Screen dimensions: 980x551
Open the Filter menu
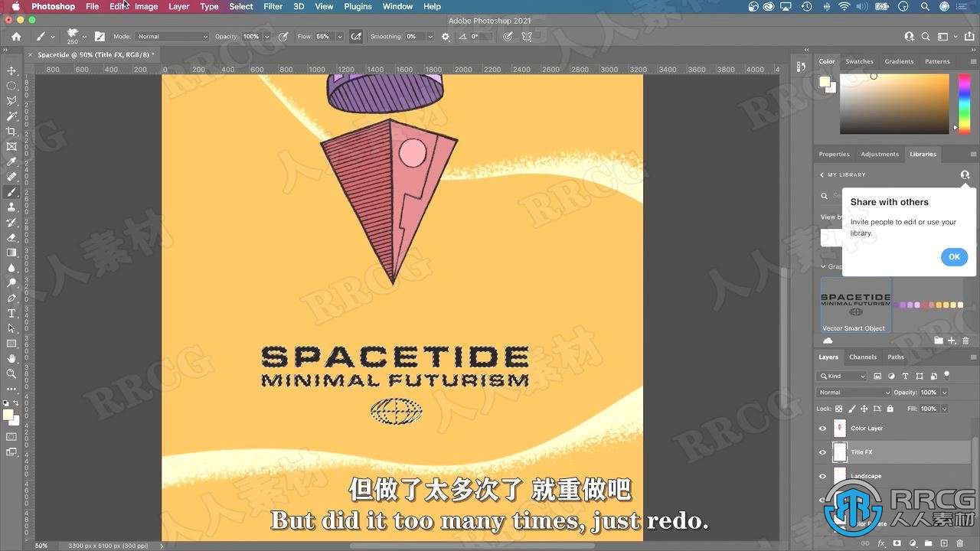273,6
